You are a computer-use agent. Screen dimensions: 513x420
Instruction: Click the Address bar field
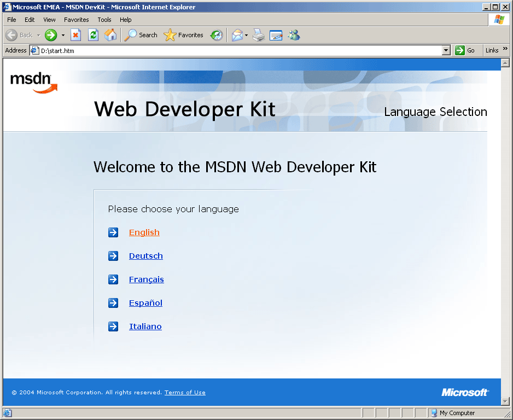click(241, 50)
